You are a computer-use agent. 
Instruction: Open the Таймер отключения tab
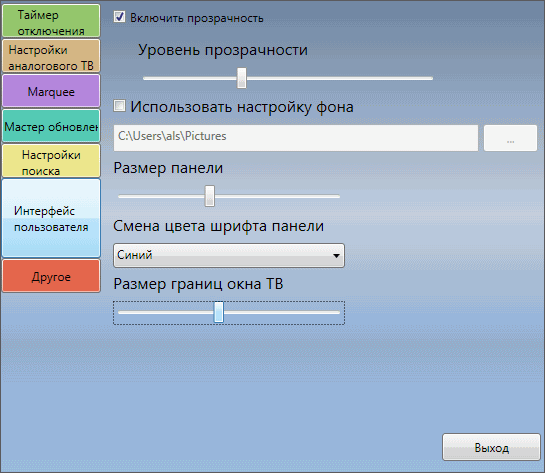tap(51, 21)
